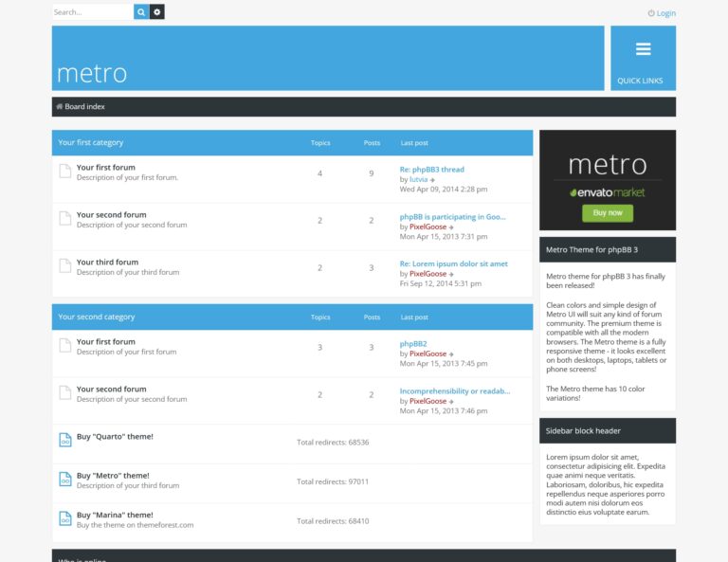This screenshot has width=728, height=562.
Task: View PixelGoose profile under Incomprehensibility topic
Action: coord(428,402)
